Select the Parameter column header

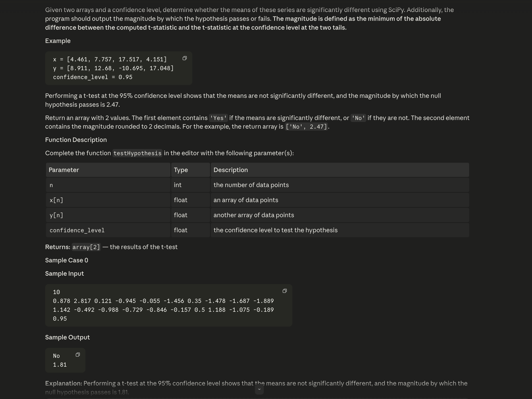click(x=108, y=170)
